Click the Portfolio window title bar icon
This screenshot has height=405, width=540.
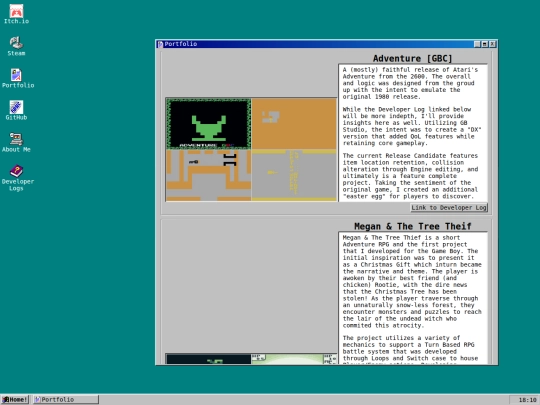[160, 44]
